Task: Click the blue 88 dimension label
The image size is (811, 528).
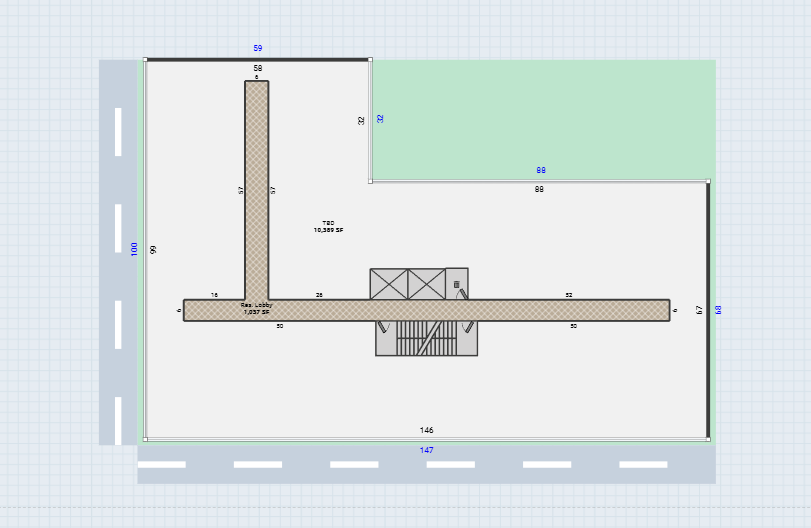Action: pos(541,171)
